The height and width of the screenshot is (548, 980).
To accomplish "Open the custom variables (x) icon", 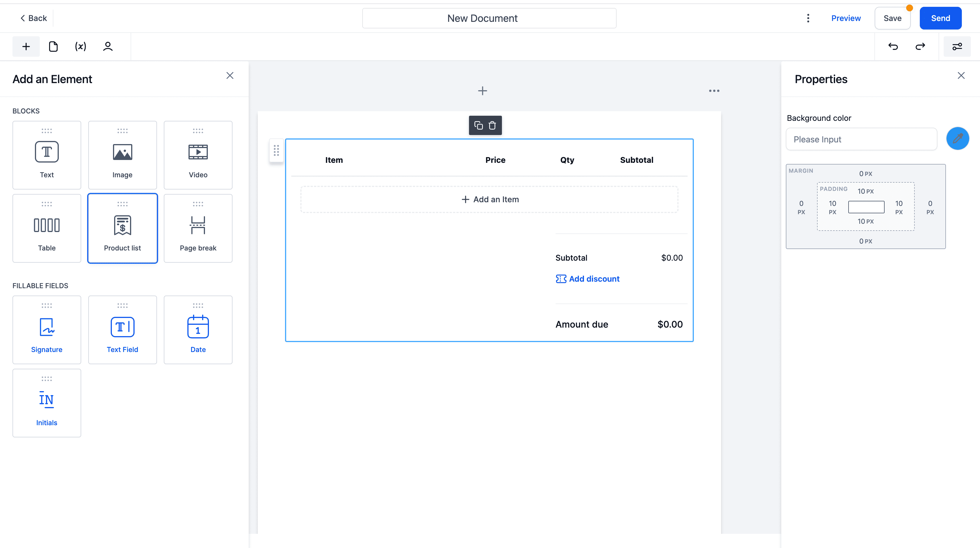I will [x=80, y=46].
